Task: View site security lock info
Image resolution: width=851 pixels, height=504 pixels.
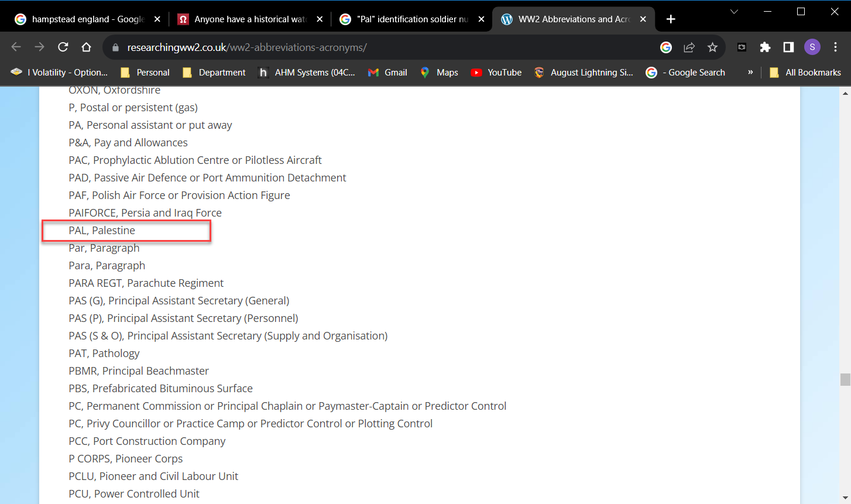Action: coord(115,47)
